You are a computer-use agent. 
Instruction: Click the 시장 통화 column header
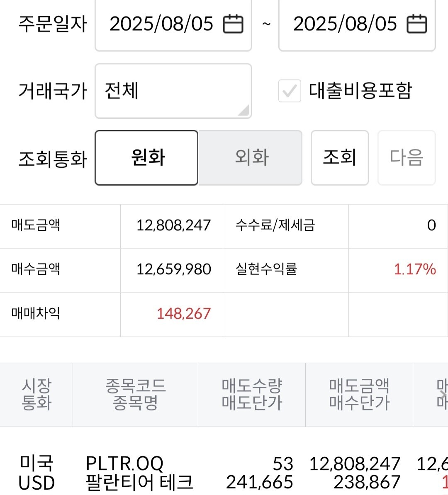(x=37, y=395)
